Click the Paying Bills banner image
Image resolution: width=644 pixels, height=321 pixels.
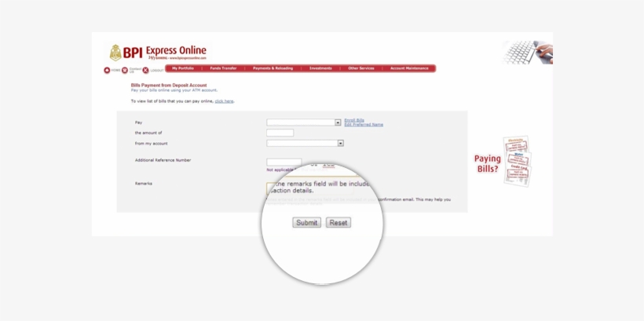tap(503, 162)
